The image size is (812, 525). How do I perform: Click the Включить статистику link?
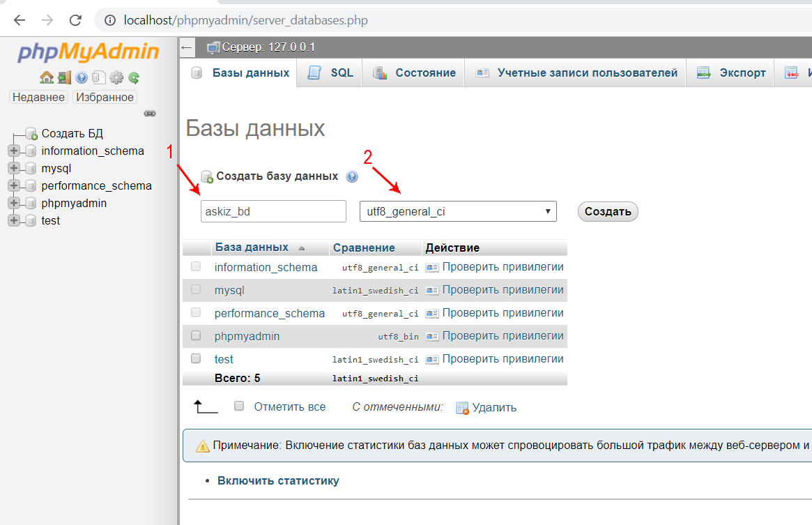pos(278,480)
